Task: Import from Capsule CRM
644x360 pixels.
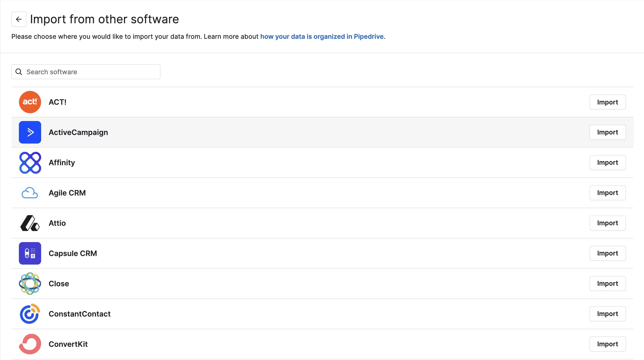Action: point(607,253)
